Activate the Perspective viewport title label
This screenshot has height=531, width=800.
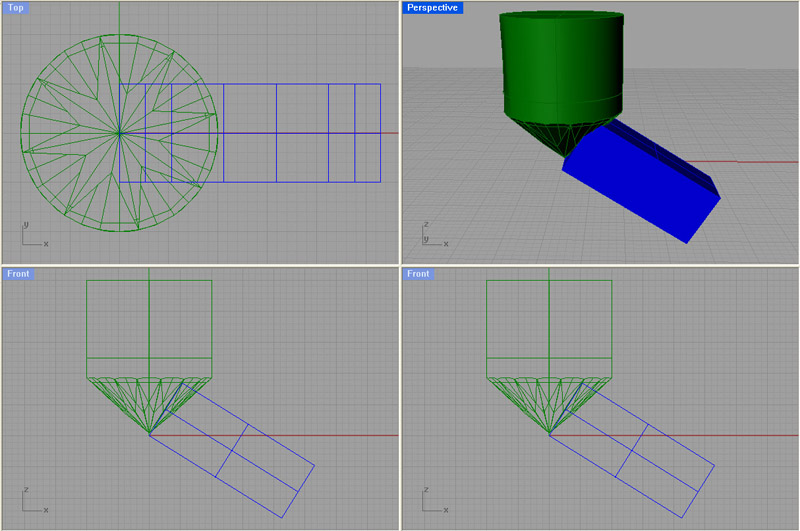click(432, 8)
